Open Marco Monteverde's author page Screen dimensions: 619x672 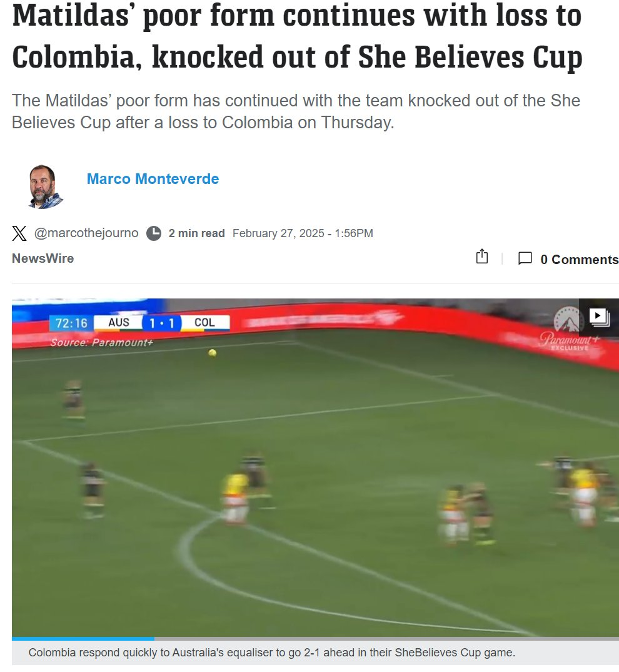pyautogui.click(x=153, y=179)
